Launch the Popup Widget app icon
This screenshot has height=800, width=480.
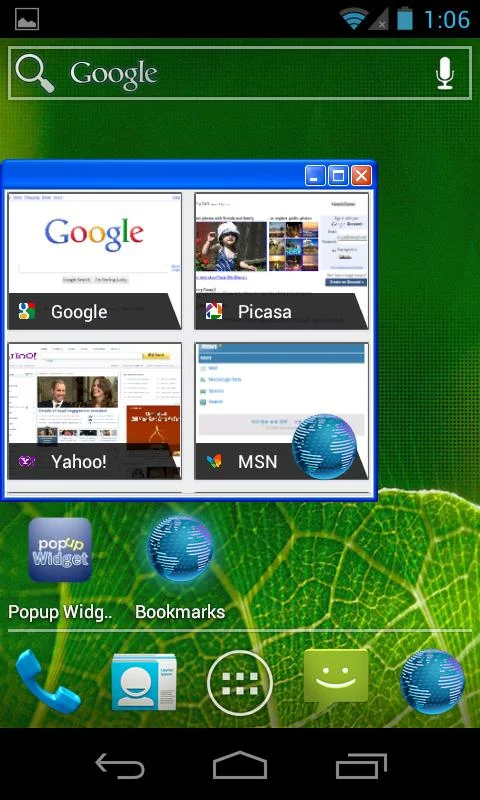point(60,550)
